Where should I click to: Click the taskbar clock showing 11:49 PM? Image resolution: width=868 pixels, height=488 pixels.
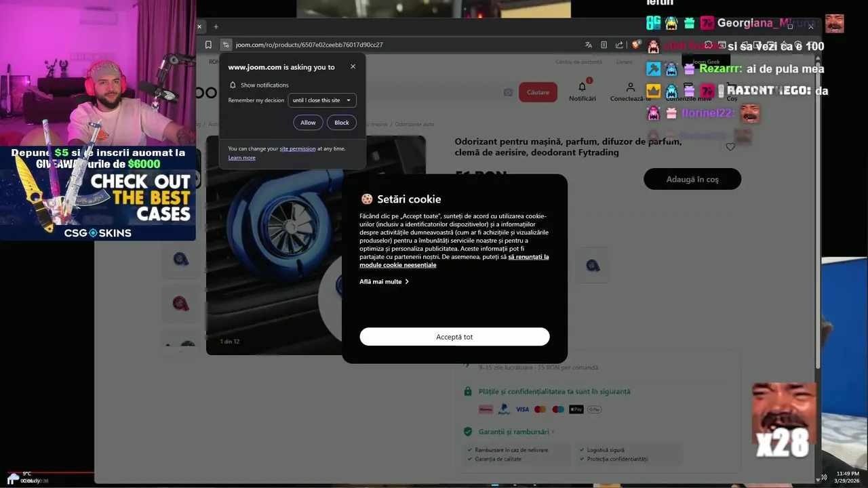point(848,477)
